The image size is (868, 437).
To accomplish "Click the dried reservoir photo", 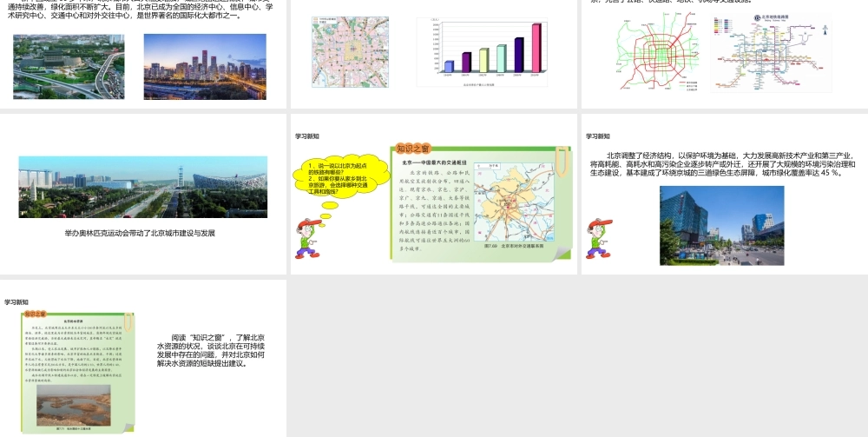I will [74, 406].
